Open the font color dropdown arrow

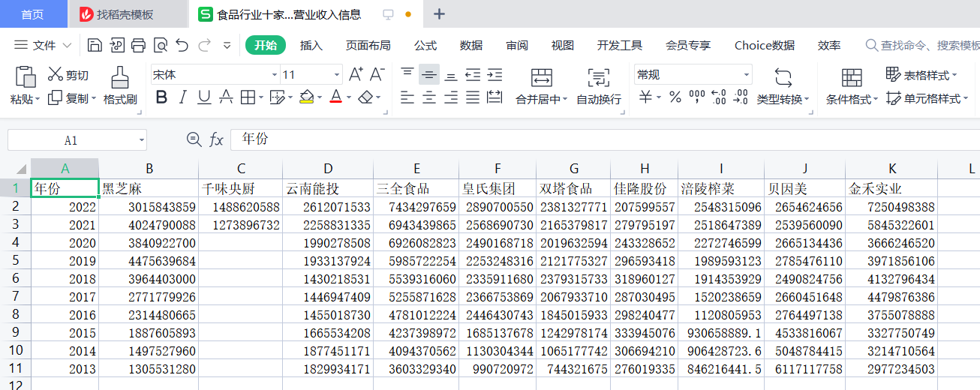347,98
